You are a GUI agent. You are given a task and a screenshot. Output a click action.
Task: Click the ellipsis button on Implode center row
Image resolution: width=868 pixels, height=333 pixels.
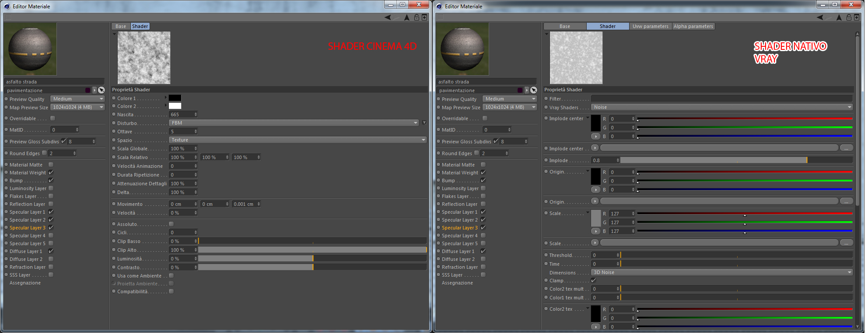[x=847, y=148]
